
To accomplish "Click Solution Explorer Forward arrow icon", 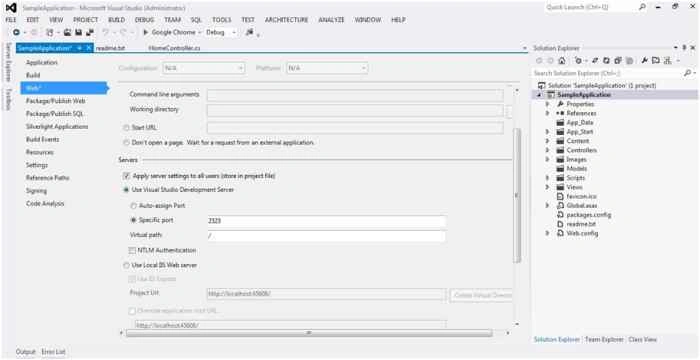I will [550, 60].
